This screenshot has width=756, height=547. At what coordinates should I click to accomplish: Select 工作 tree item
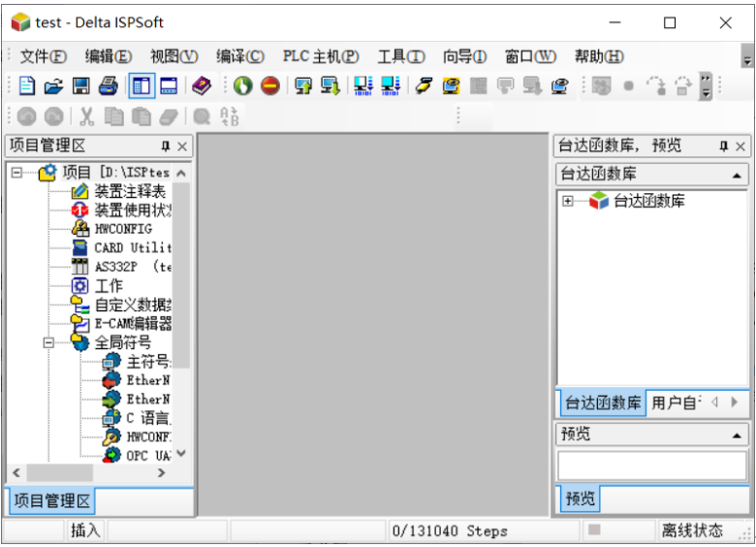(108, 286)
